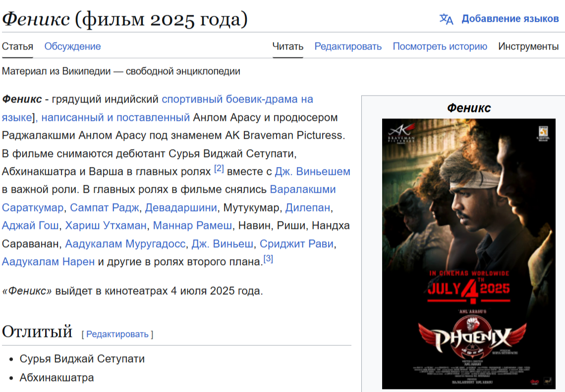The image size is (565, 392).
Task: Expand the Инструменты menu
Action: click(x=528, y=47)
